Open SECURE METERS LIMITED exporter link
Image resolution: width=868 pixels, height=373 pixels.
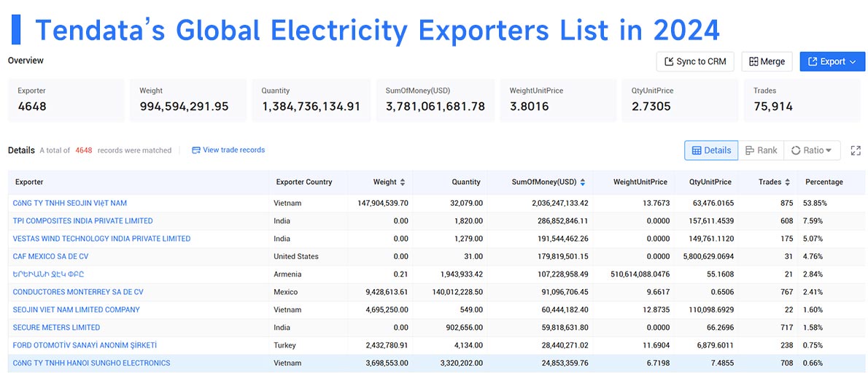pos(56,328)
